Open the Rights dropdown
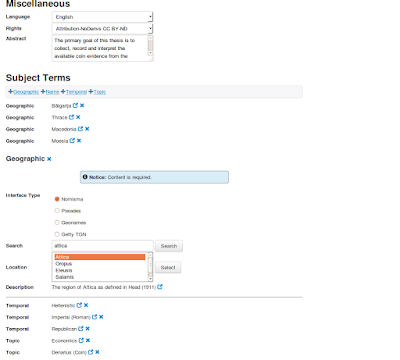400x360 pixels. click(x=102, y=29)
